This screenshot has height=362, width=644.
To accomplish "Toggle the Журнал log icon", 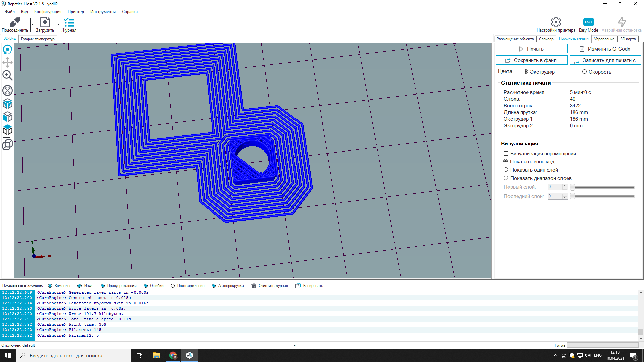I will click(69, 22).
